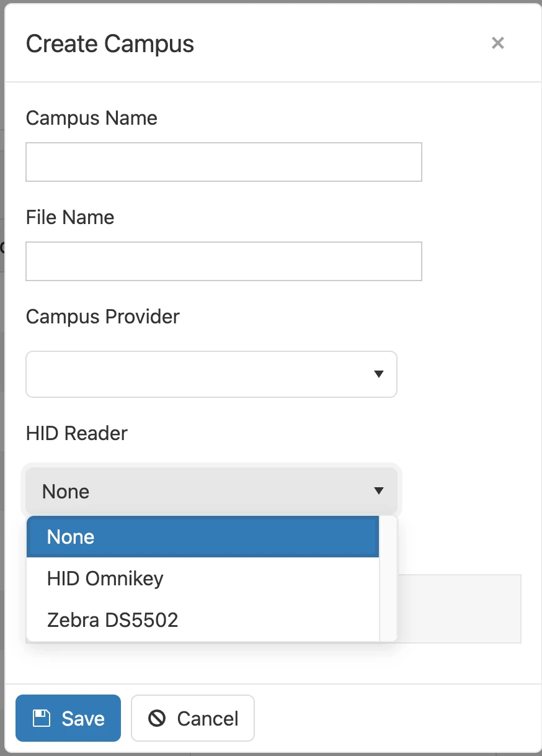Click the Create Campus title text
This screenshot has width=542, height=756.
(110, 44)
